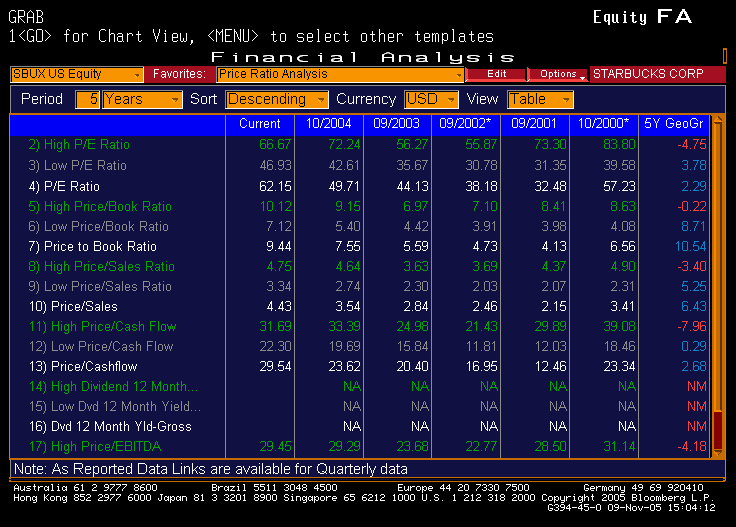This screenshot has height=527, width=736.
Task: Open row 15) Low Dvd 12 Month Yield
Action: pyautogui.click(x=115, y=406)
